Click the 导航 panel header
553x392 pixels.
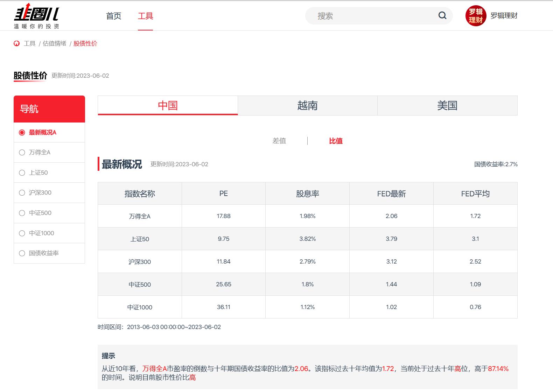tap(49, 109)
